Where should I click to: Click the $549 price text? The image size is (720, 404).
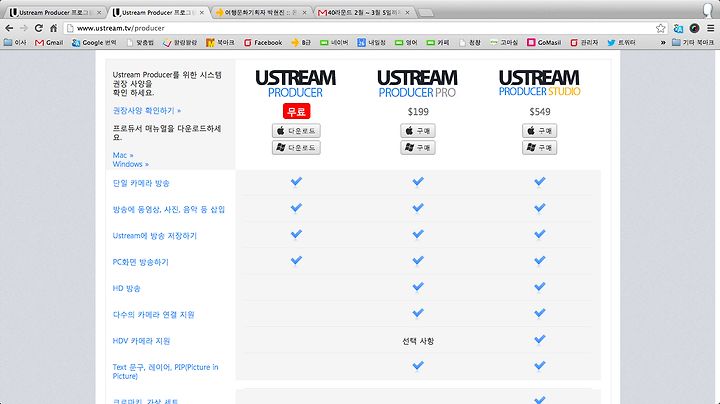point(540,112)
